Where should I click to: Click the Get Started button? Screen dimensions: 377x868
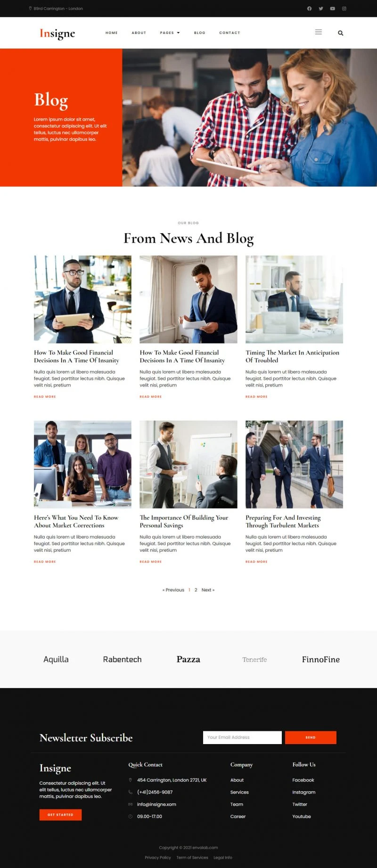[x=60, y=815]
